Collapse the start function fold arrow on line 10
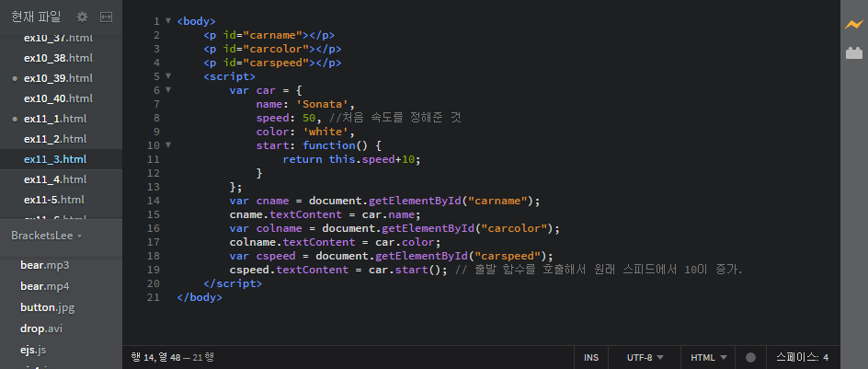The height and width of the screenshot is (369, 868). pos(168,145)
